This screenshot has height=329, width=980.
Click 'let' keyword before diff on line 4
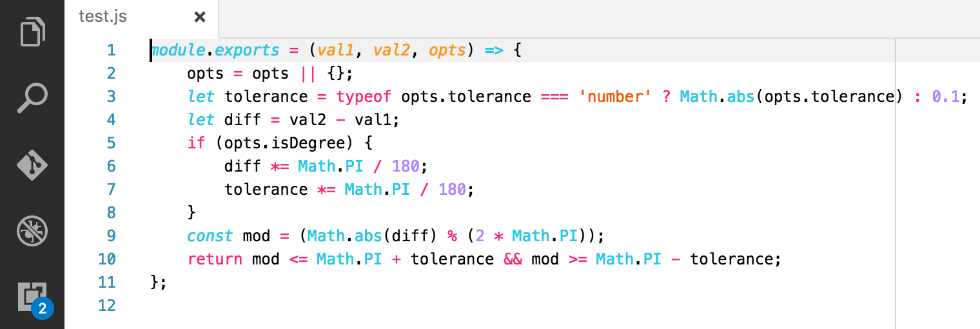tap(201, 120)
